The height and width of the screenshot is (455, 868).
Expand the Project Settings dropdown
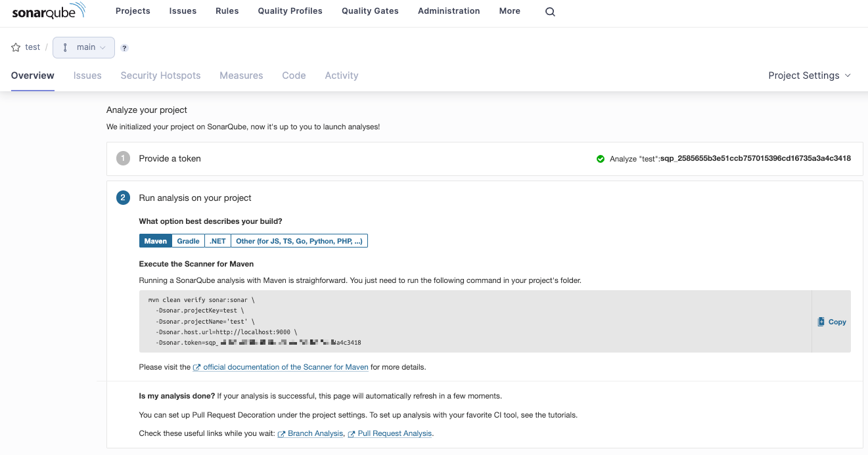tap(810, 76)
